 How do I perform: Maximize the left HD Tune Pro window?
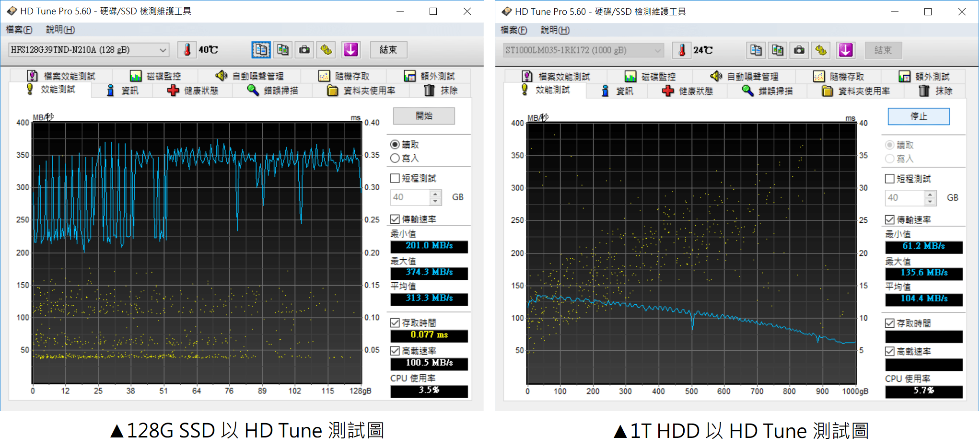433,11
